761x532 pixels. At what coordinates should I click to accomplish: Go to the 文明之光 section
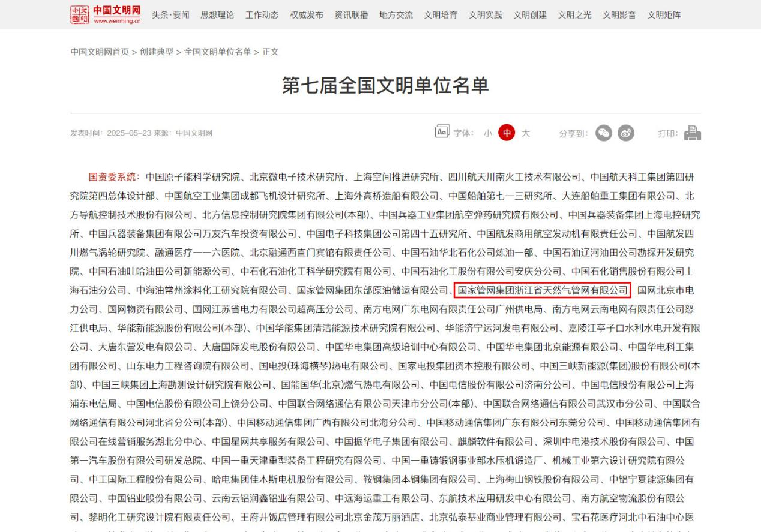[575, 15]
